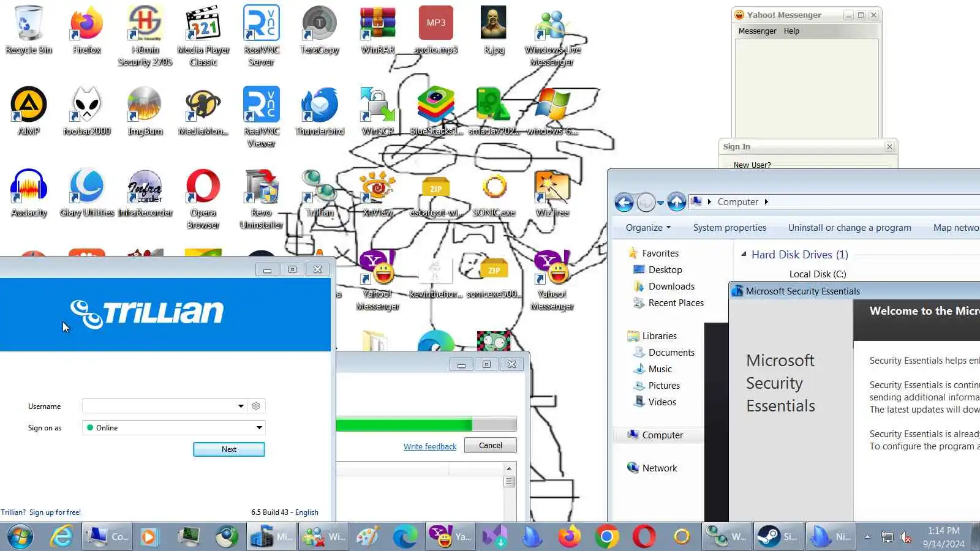Image resolution: width=980 pixels, height=551 pixels.
Task: Open SONIC.exe desktop icon
Action: coord(494,192)
